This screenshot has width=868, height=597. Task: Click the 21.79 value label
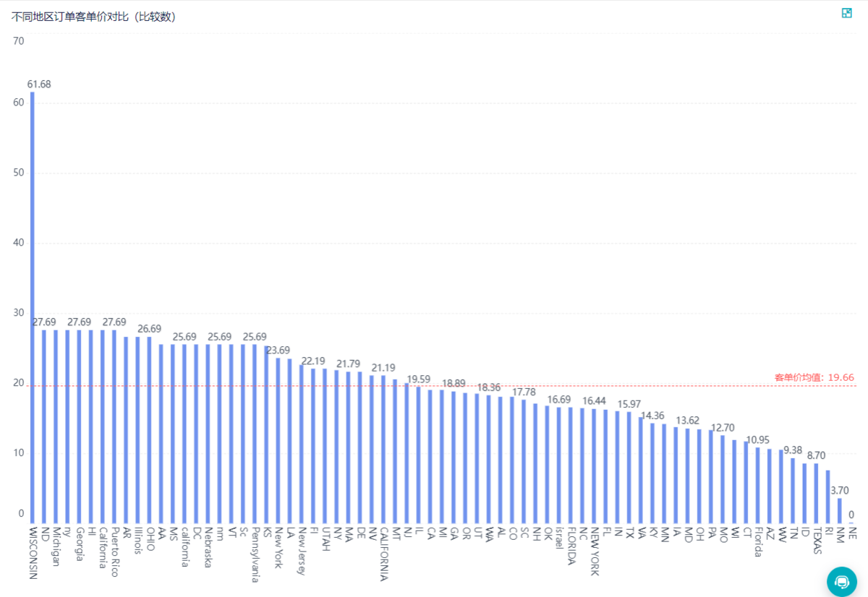pyautogui.click(x=349, y=364)
